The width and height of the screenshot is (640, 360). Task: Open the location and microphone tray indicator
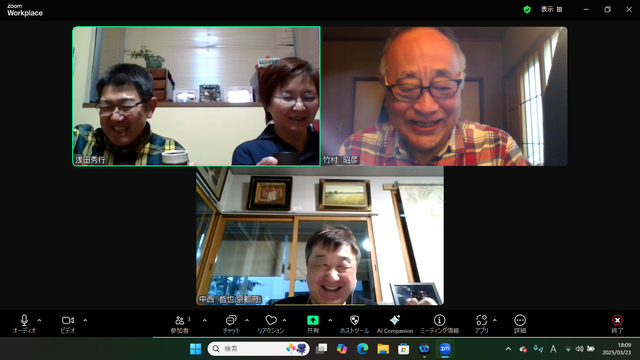coord(538,349)
